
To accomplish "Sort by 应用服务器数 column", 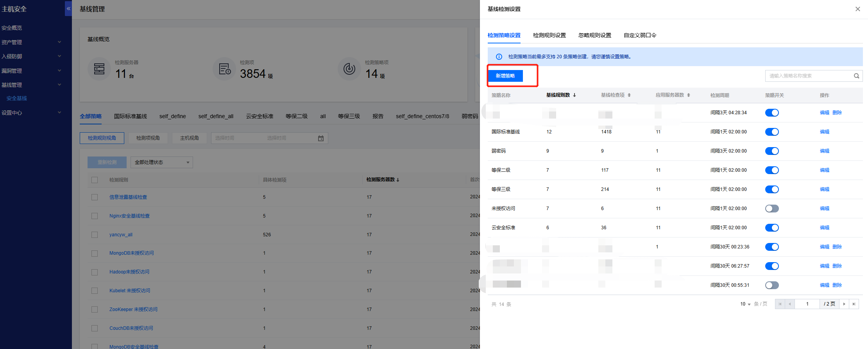I will pyautogui.click(x=688, y=95).
